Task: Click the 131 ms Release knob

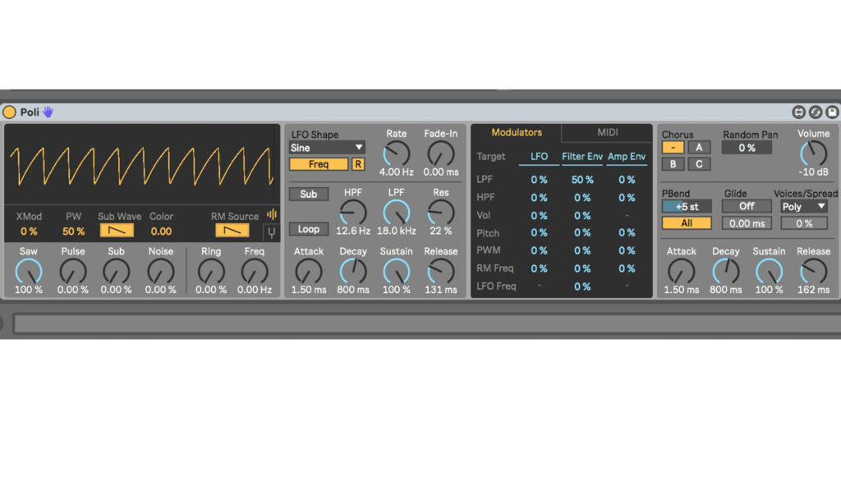Action: [441, 272]
